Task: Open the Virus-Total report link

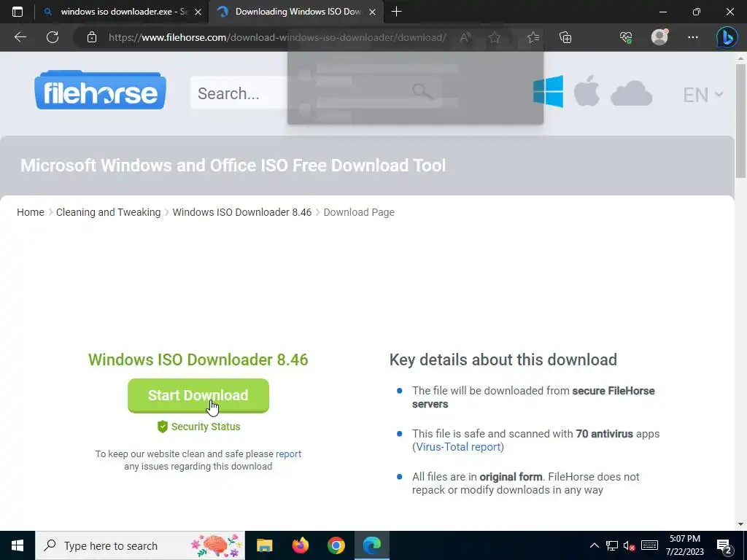Action: pos(458,447)
